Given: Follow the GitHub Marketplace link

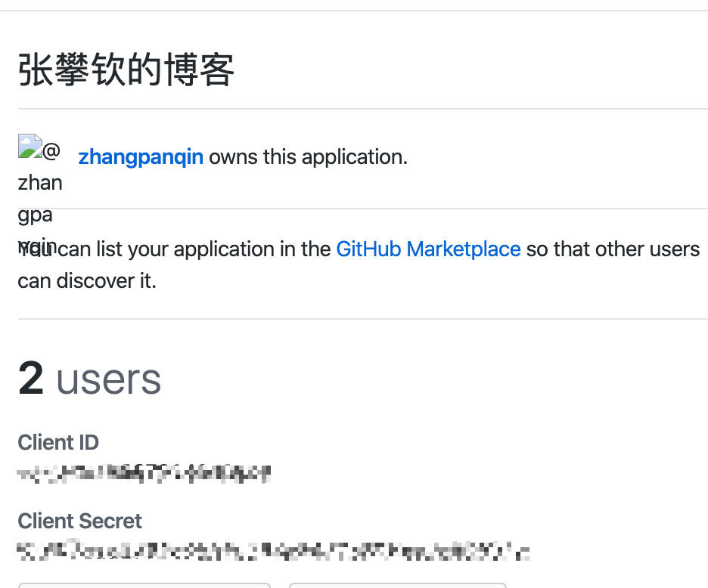Looking at the screenshot, I should point(428,249).
